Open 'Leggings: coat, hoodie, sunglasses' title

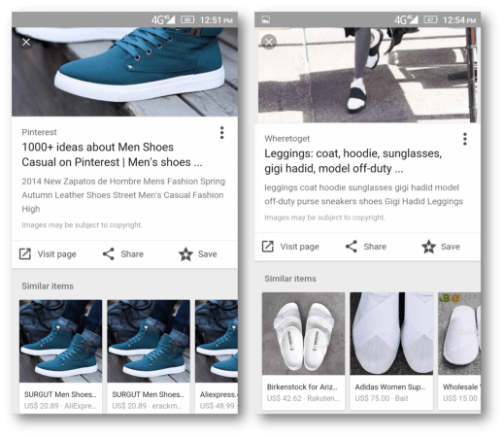click(x=353, y=161)
